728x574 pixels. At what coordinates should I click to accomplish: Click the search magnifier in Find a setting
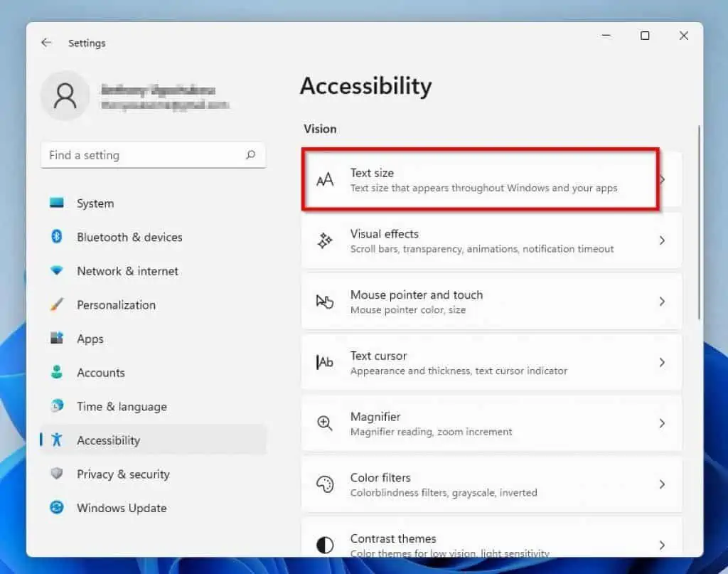pyautogui.click(x=251, y=154)
